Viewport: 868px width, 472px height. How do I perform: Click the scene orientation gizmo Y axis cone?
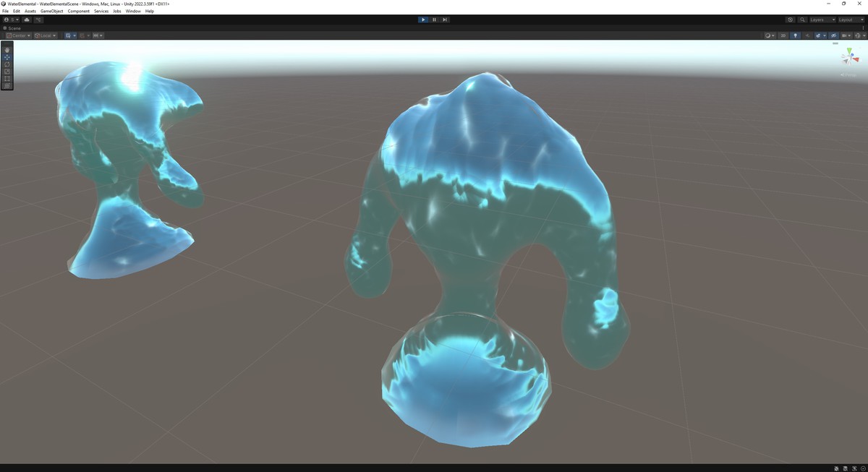point(849,51)
